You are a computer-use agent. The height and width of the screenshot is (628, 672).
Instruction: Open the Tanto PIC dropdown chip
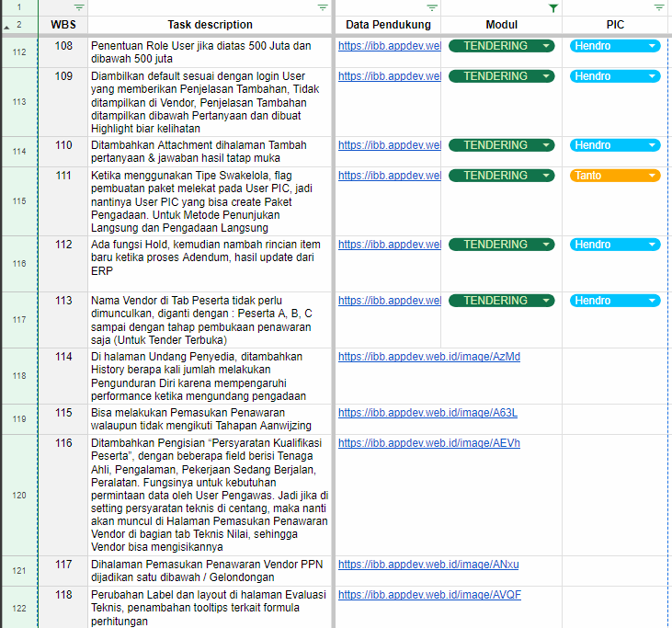652,176
